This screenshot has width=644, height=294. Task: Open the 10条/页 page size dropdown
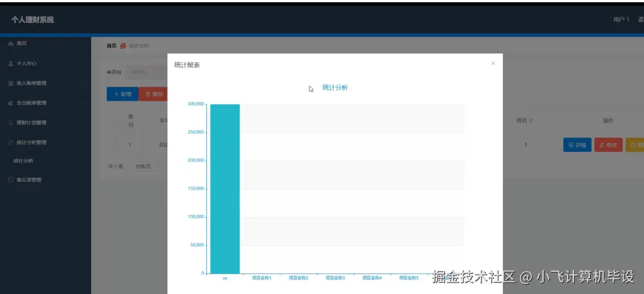[147, 166]
